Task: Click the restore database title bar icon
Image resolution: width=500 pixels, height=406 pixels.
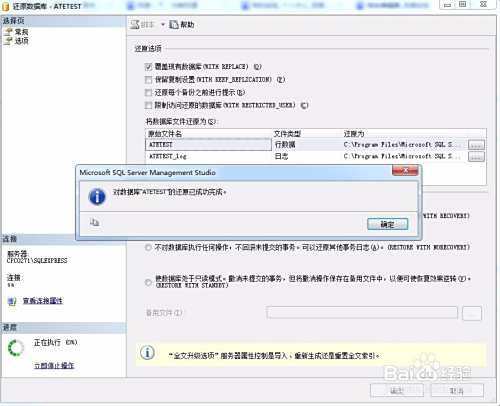Action: pos(6,6)
